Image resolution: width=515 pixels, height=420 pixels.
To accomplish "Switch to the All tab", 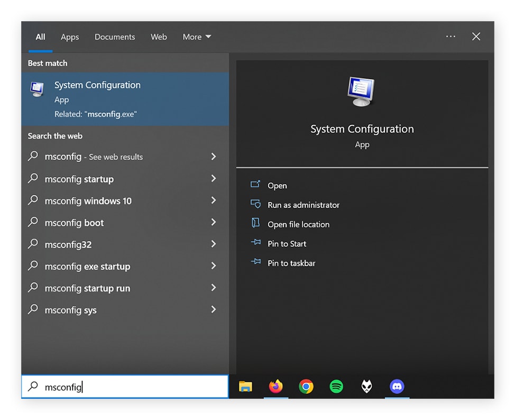I will (x=40, y=37).
